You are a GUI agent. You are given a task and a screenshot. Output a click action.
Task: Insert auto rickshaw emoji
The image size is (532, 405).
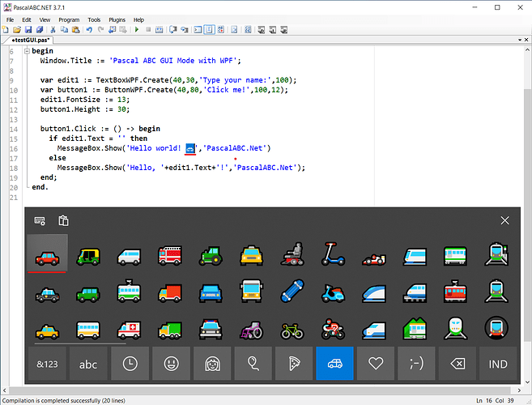click(88, 257)
